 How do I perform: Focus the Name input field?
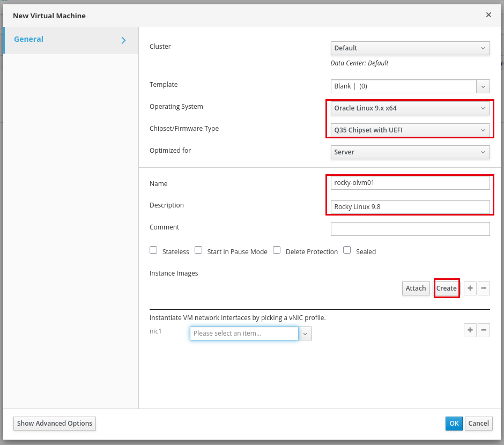point(410,183)
